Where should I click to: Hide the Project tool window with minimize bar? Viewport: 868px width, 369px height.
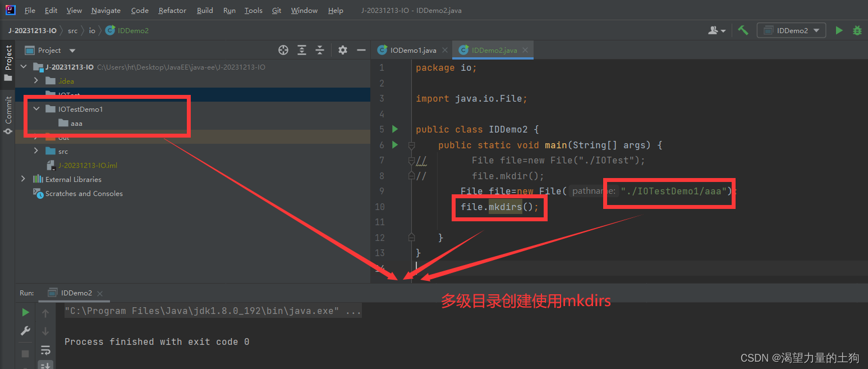[361, 50]
